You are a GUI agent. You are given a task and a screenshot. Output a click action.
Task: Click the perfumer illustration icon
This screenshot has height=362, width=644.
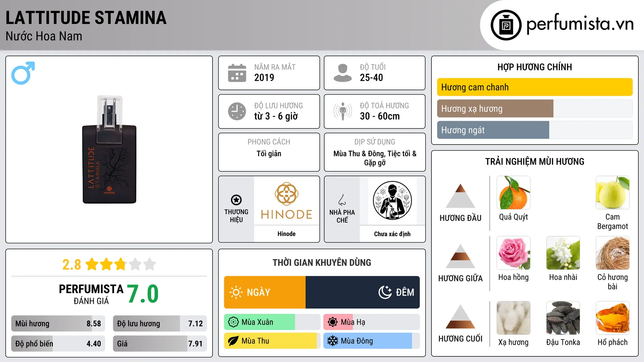click(x=392, y=200)
